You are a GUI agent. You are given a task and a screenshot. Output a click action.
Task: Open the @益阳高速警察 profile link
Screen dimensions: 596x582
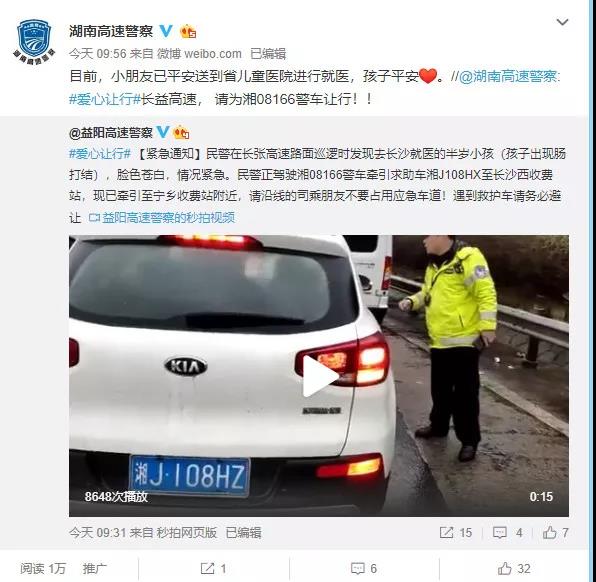pos(111,133)
